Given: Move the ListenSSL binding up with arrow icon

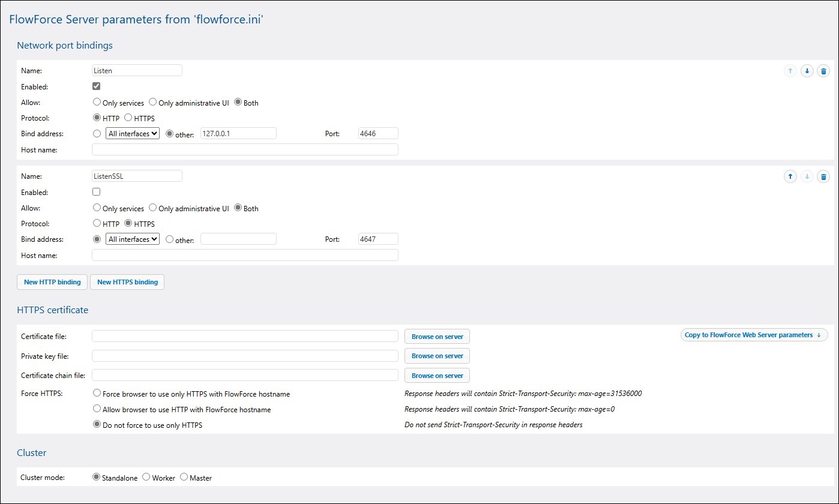Looking at the screenshot, I should point(790,176).
